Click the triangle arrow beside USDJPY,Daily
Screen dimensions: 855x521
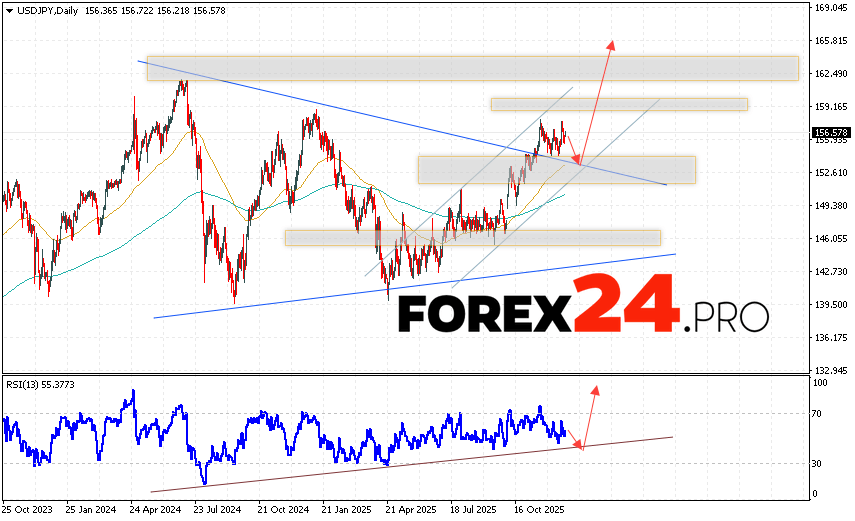pyautogui.click(x=9, y=8)
